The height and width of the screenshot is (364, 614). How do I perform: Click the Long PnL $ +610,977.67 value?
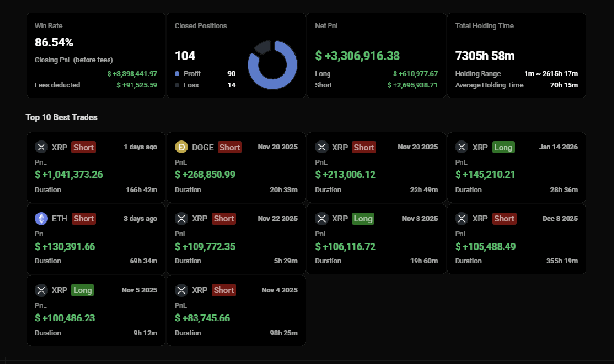coord(416,74)
